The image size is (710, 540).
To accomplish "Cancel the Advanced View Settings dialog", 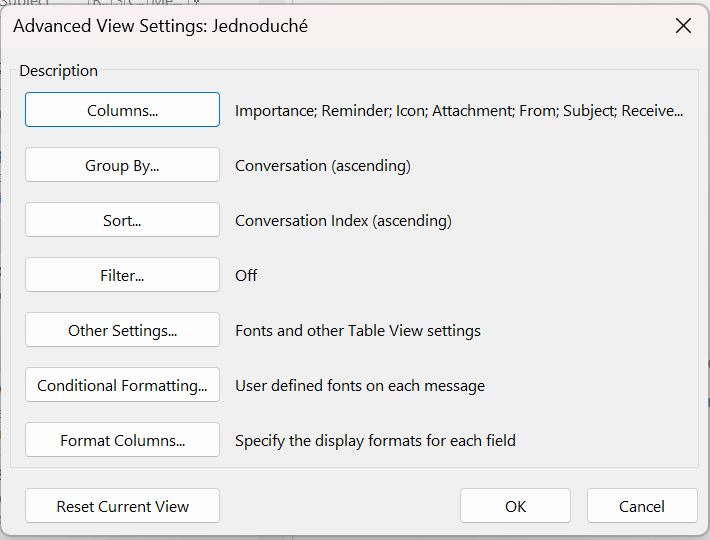I will [x=642, y=506].
